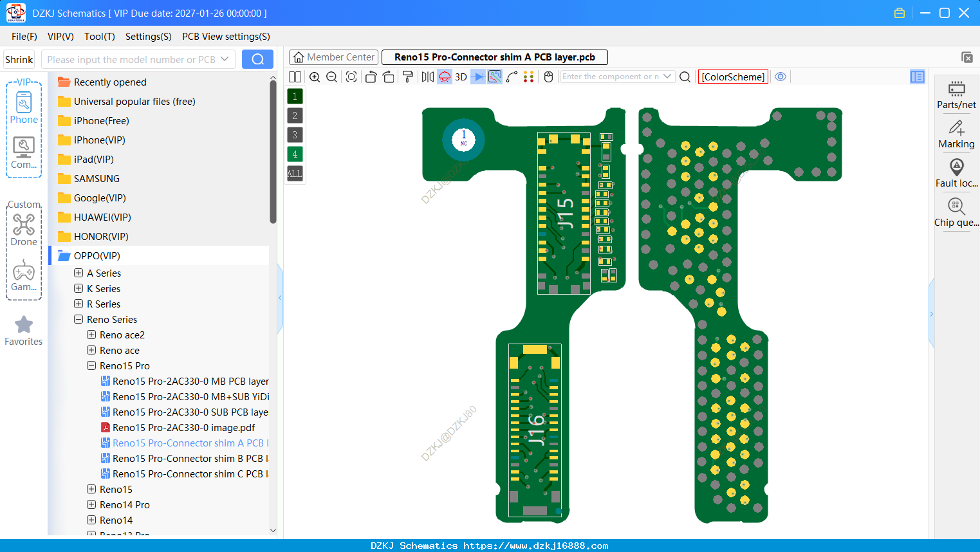Viewport: 980px width, 552px height.
Task: Toggle the net routing map icon
Action: coord(495,77)
